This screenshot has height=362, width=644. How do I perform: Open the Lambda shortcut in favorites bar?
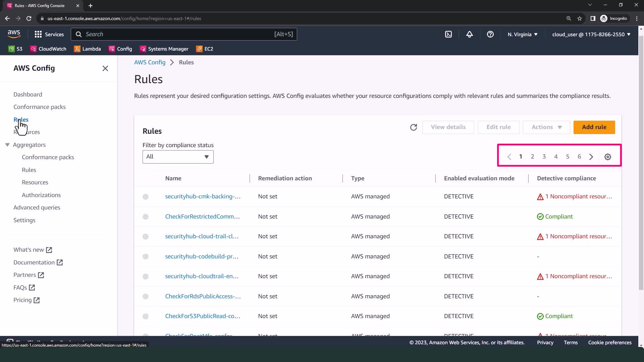coord(87,49)
